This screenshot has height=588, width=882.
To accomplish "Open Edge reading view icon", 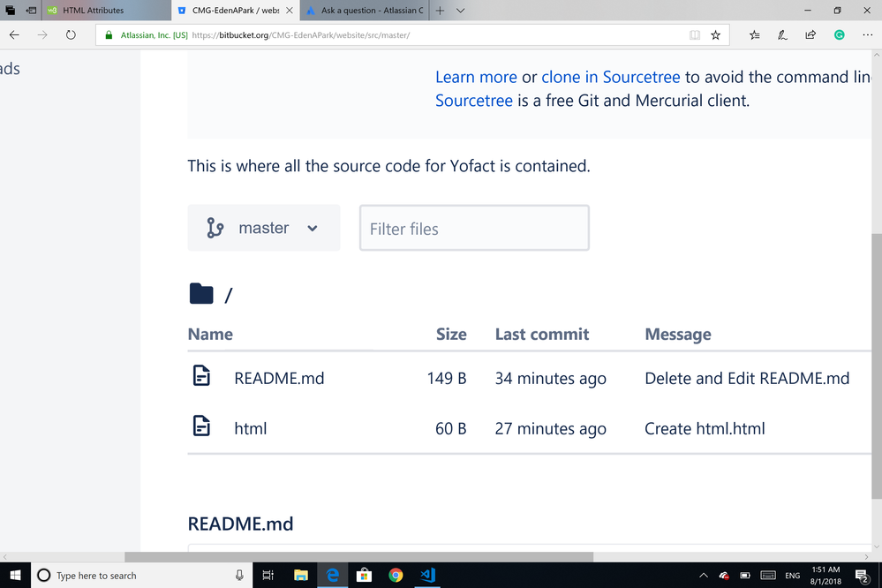I will pos(695,35).
